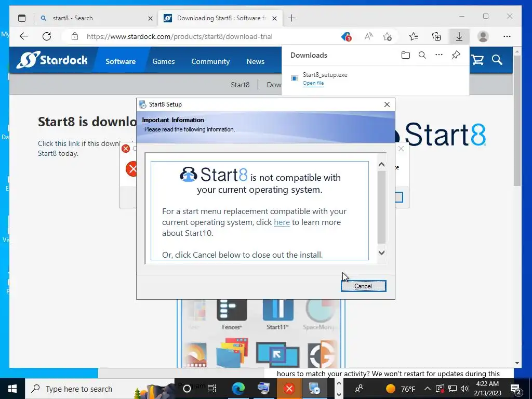The image size is (532, 399).
Task: Click Stardock site search icon
Action: [x=497, y=60]
